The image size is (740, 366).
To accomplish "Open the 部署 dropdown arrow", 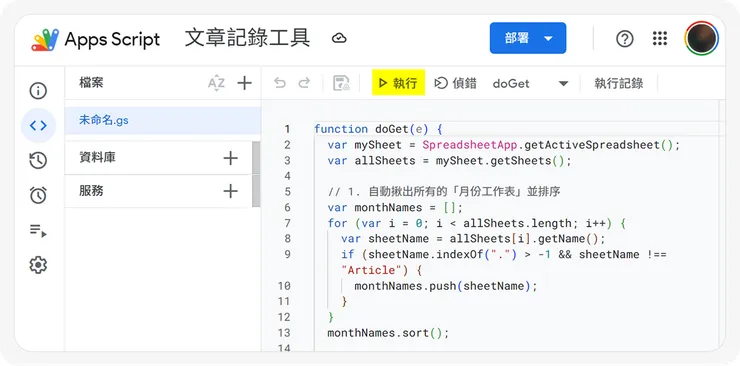I will [548, 38].
